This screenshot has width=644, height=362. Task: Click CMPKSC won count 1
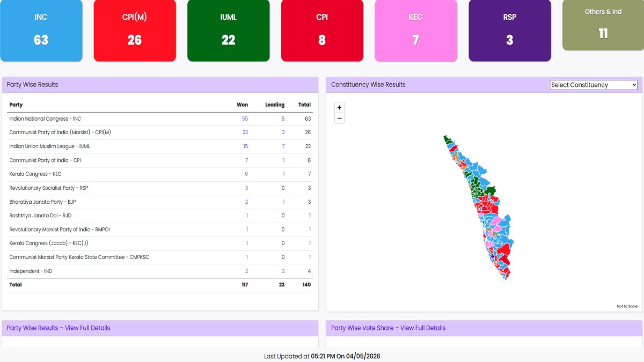coord(247,257)
